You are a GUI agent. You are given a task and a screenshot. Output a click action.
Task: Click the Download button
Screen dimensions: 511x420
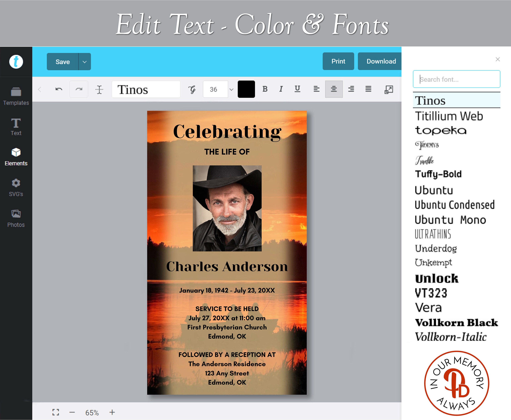tap(380, 61)
